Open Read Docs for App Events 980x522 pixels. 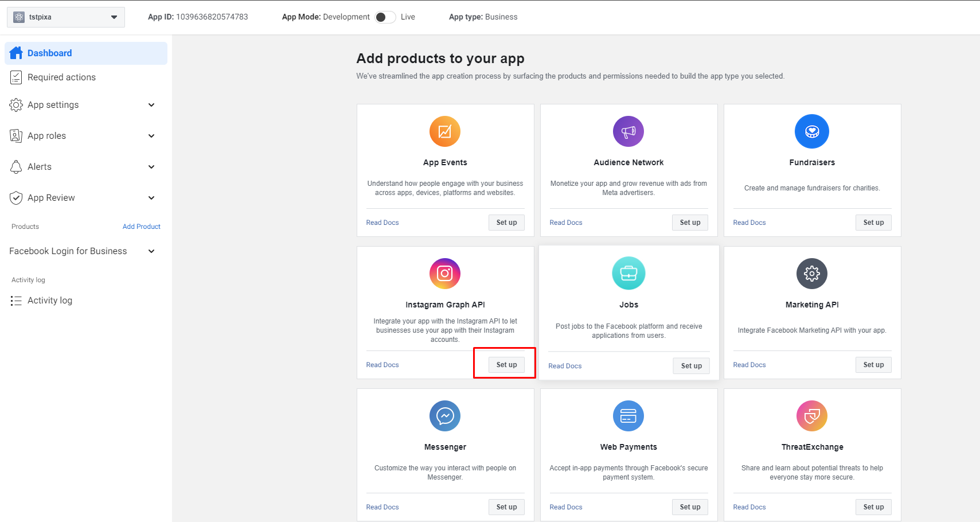click(382, 223)
